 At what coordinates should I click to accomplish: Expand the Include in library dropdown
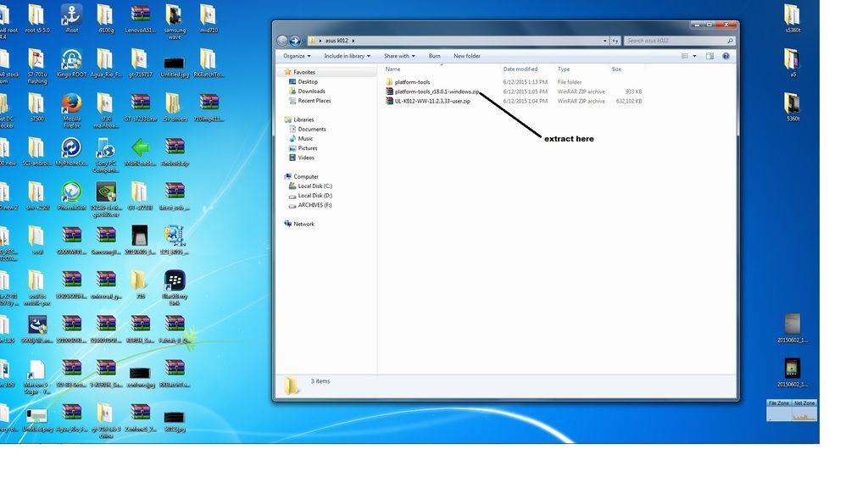[x=347, y=56]
